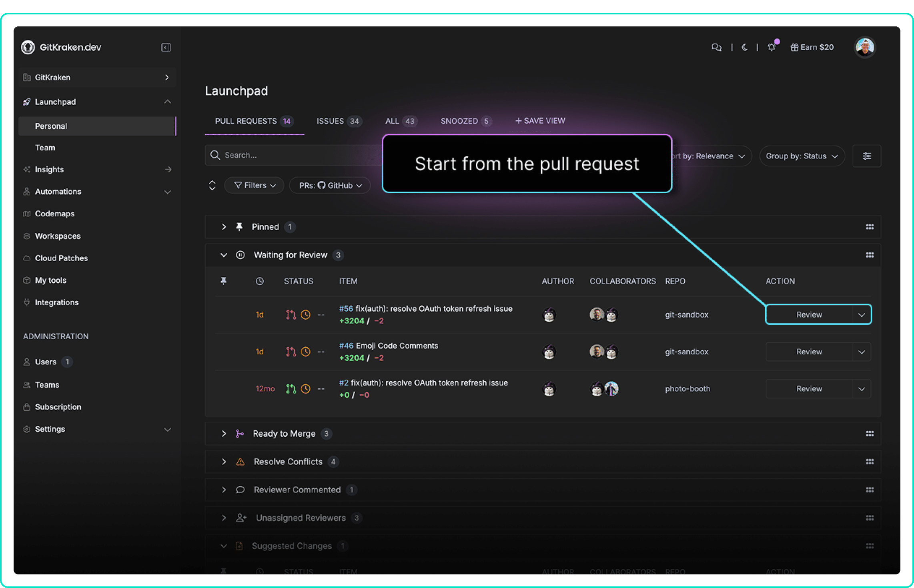Click green pull request icon for PR #2
Viewport: 914px width, 588px height.
(x=291, y=389)
